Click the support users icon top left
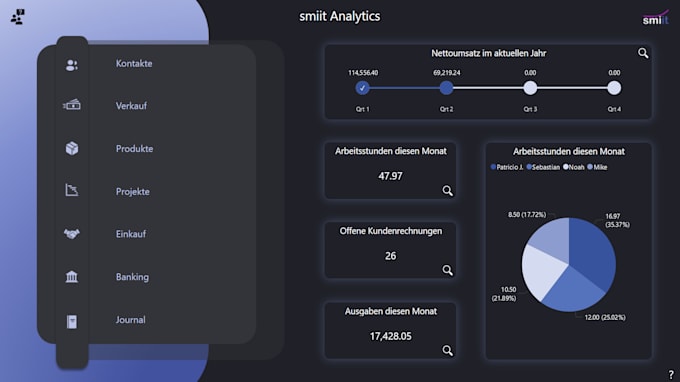 pyautogui.click(x=18, y=16)
